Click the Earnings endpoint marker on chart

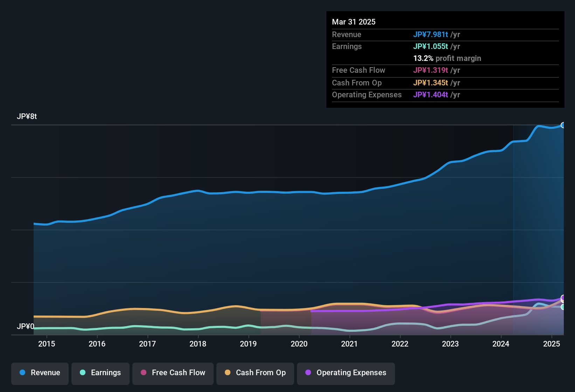point(563,307)
